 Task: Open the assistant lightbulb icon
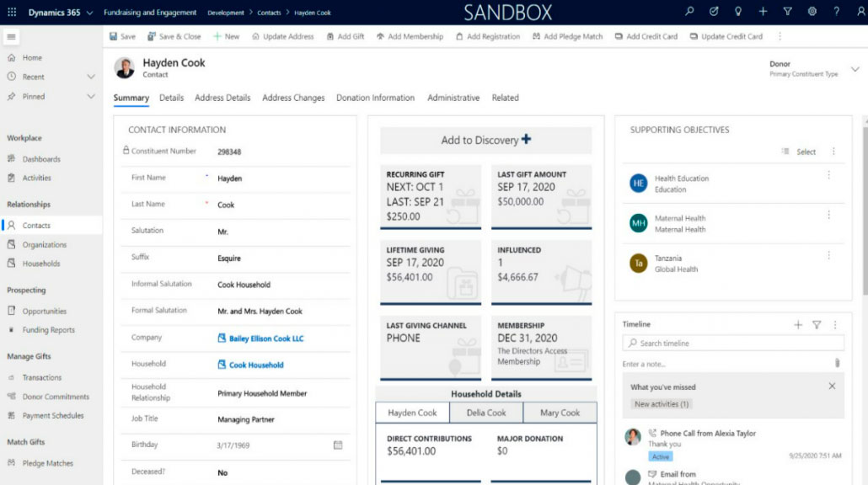738,12
